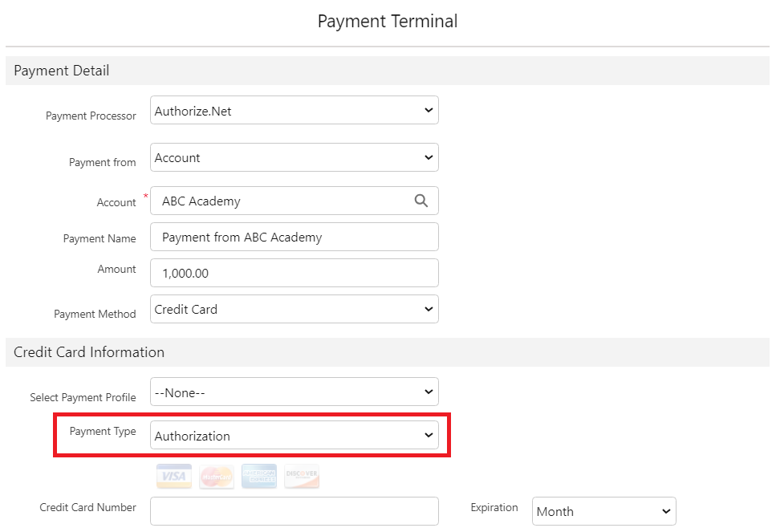Screen dimensions: 772x532
Task: Click the Expiration field label
Action: click(494, 507)
